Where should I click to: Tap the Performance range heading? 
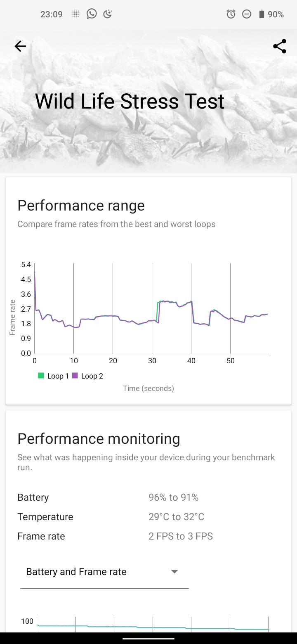(81, 205)
